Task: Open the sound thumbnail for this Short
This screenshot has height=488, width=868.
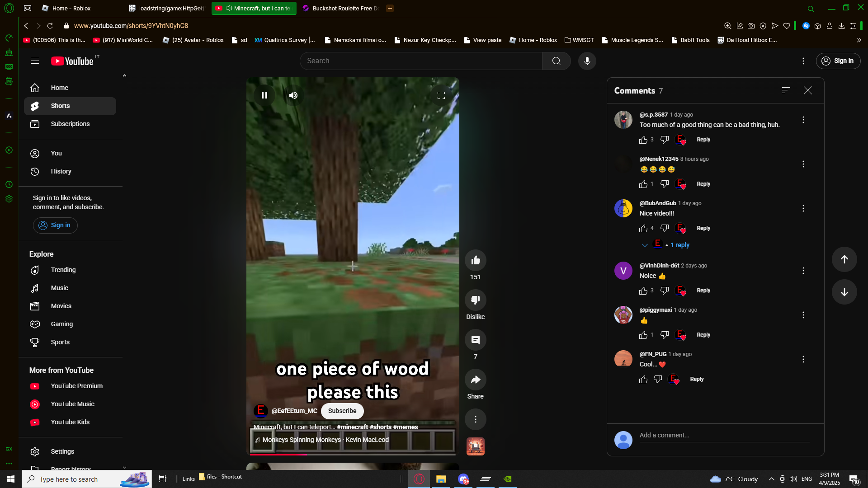Action: 476,446
